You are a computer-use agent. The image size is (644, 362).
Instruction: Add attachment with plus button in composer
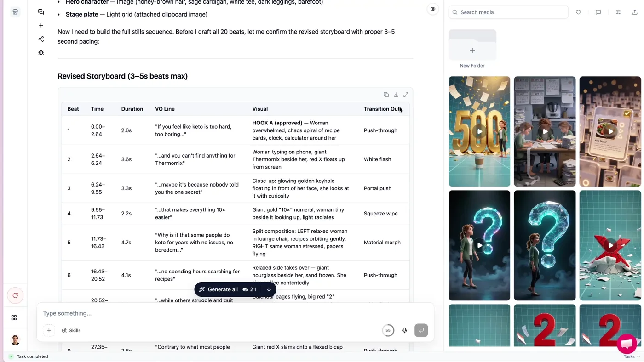click(x=49, y=330)
